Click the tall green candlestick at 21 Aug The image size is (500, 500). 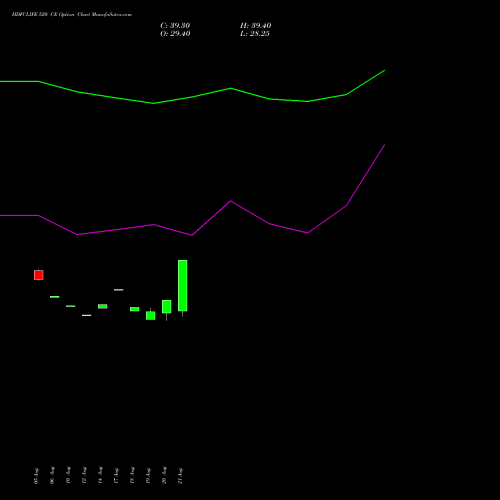183,286
